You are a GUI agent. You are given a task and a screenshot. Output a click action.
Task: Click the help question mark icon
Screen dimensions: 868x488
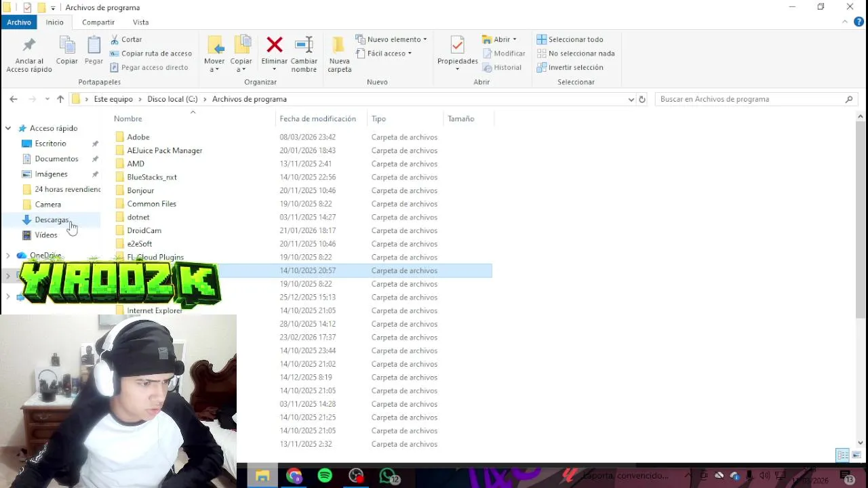click(859, 22)
